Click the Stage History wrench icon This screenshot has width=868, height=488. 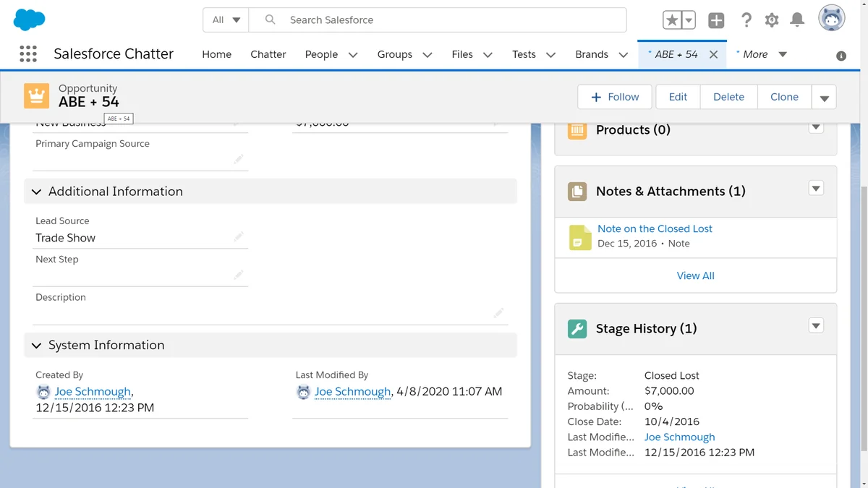pos(577,328)
